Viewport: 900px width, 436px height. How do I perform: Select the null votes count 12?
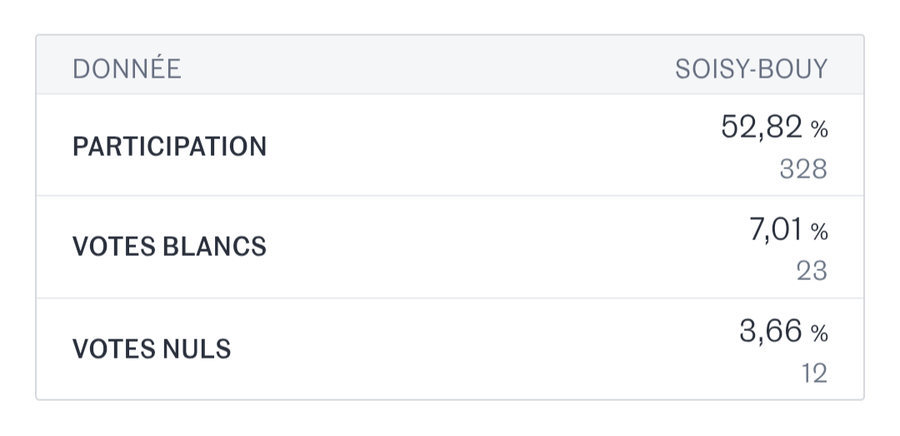[x=814, y=373]
